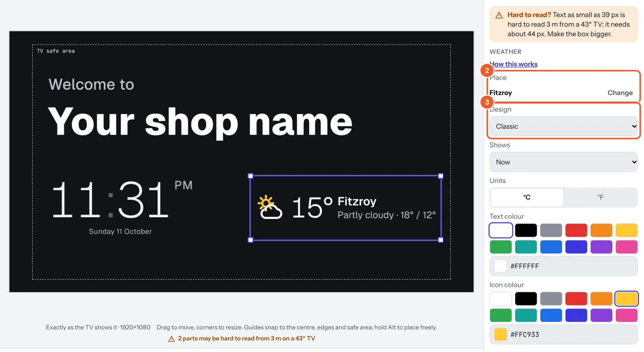Choose the pink Text colour swatch
This screenshot has height=352, width=644.
(627, 247)
